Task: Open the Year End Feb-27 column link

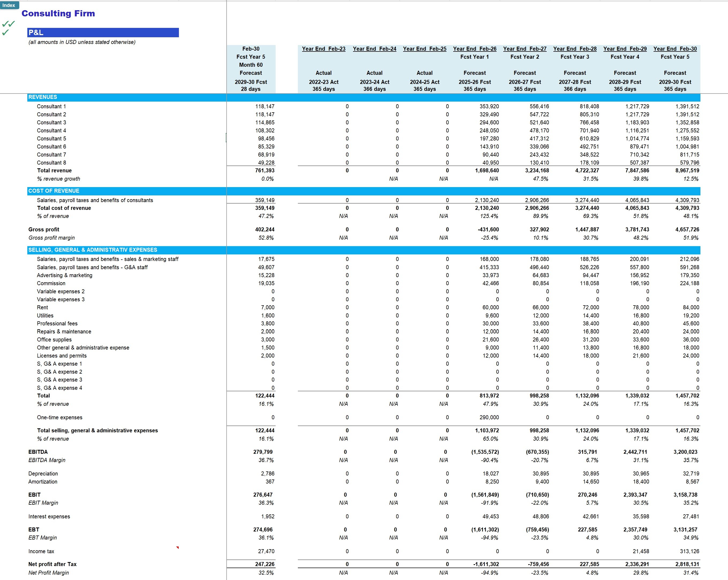Action: pyautogui.click(x=525, y=49)
